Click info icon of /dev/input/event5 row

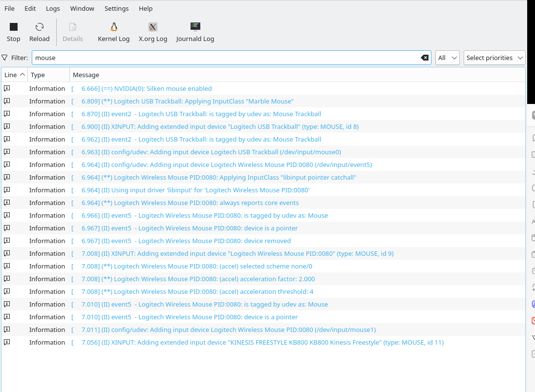7,165
